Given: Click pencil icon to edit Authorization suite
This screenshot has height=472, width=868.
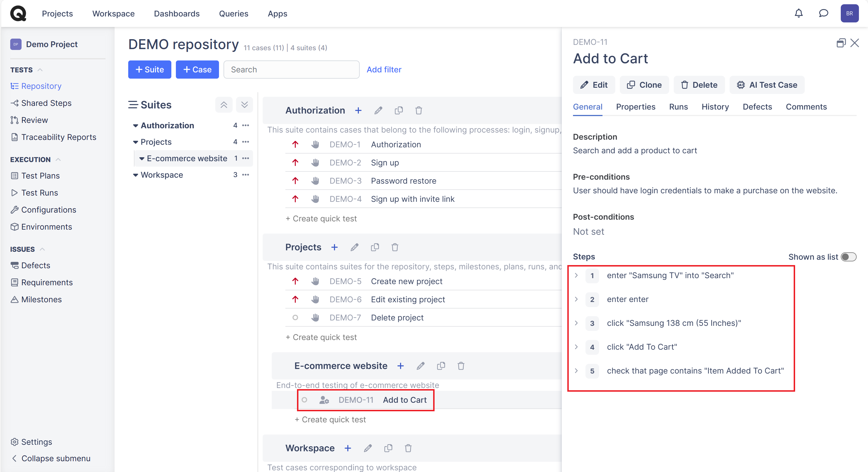Looking at the screenshot, I should point(378,111).
